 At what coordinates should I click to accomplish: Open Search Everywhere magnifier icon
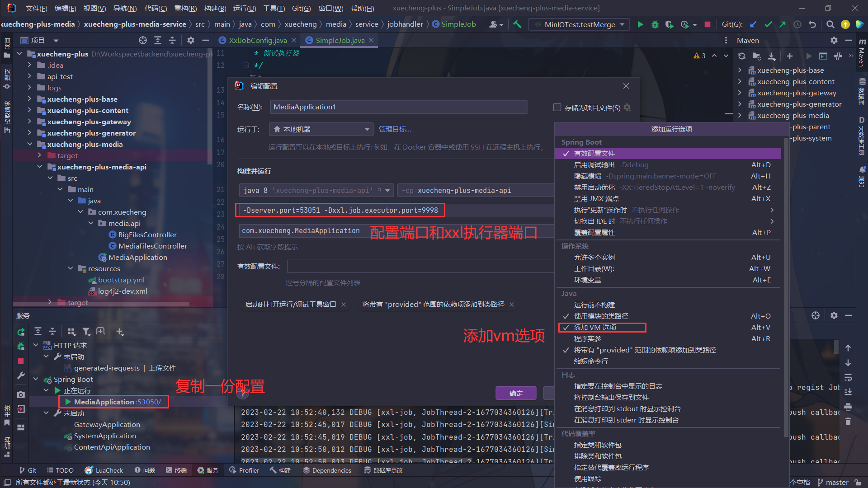click(x=830, y=24)
